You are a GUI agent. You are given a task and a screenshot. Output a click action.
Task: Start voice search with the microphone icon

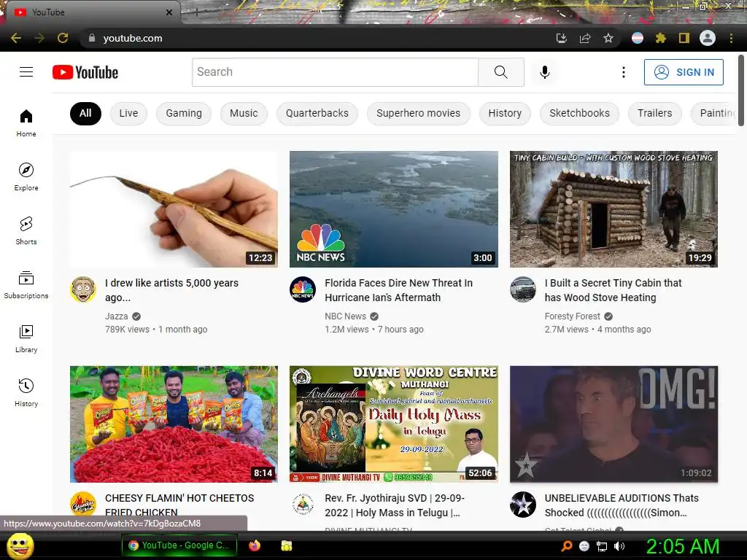pyautogui.click(x=544, y=72)
